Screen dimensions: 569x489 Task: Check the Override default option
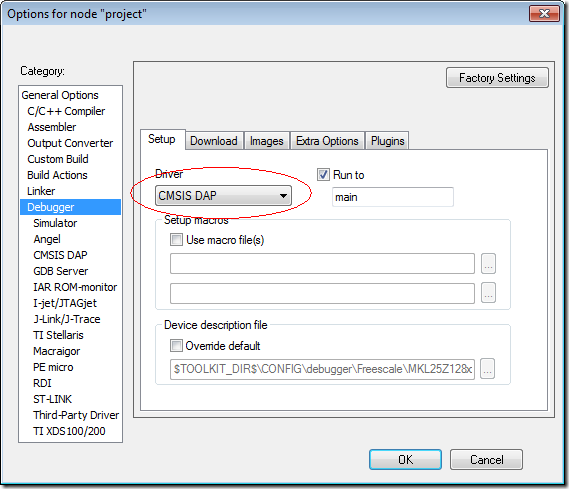[x=176, y=345]
